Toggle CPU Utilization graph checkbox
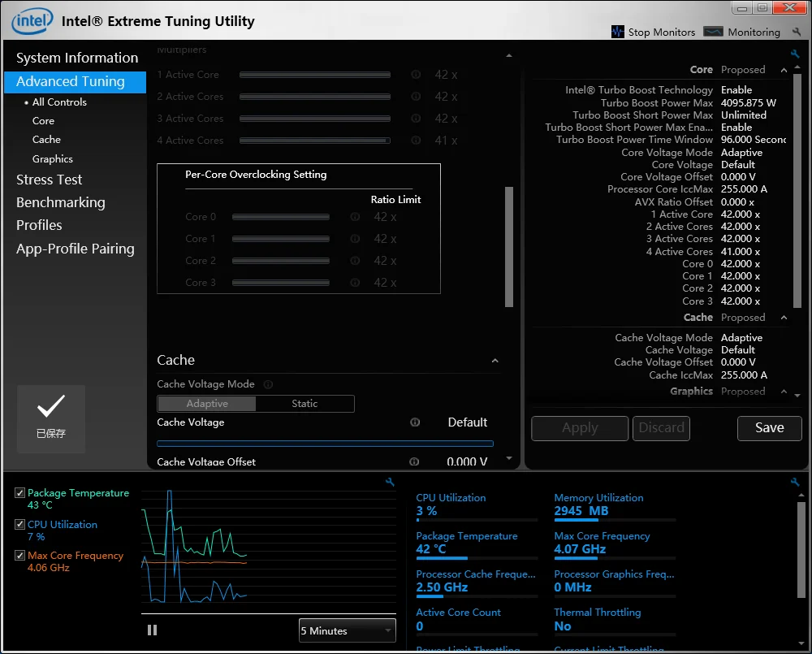Image resolution: width=812 pixels, height=654 pixels. point(19,525)
